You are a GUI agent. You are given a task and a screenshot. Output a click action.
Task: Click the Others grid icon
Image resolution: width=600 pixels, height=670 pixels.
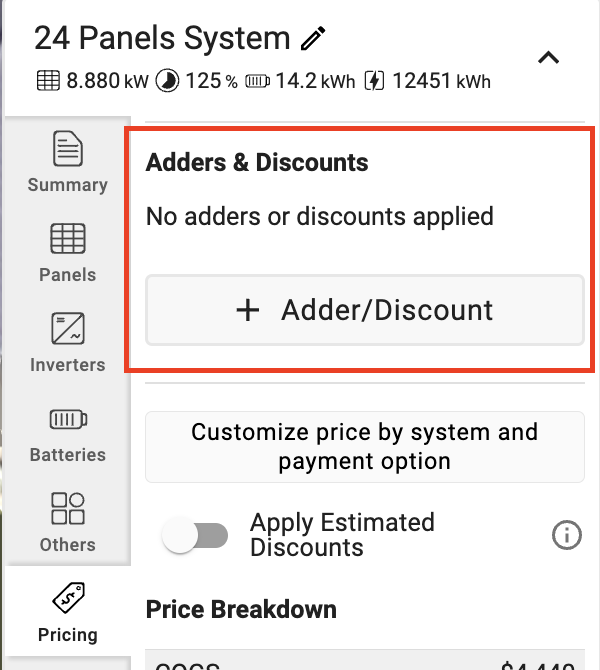pos(68,508)
